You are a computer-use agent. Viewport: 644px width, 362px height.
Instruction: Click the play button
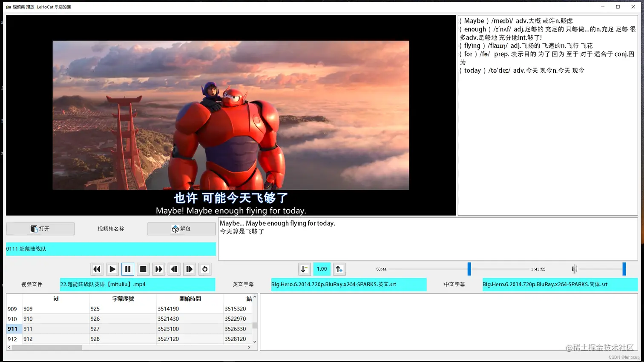(x=112, y=269)
